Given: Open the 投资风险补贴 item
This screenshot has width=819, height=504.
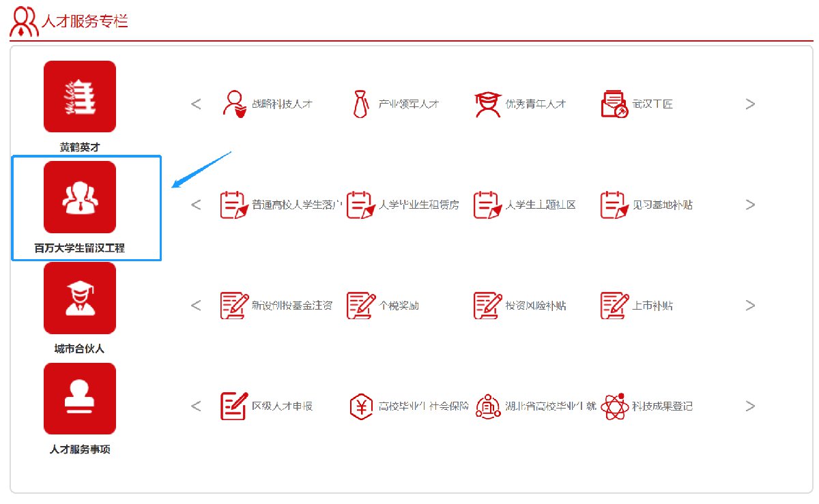Looking at the screenshot, I should pos(520,306).
